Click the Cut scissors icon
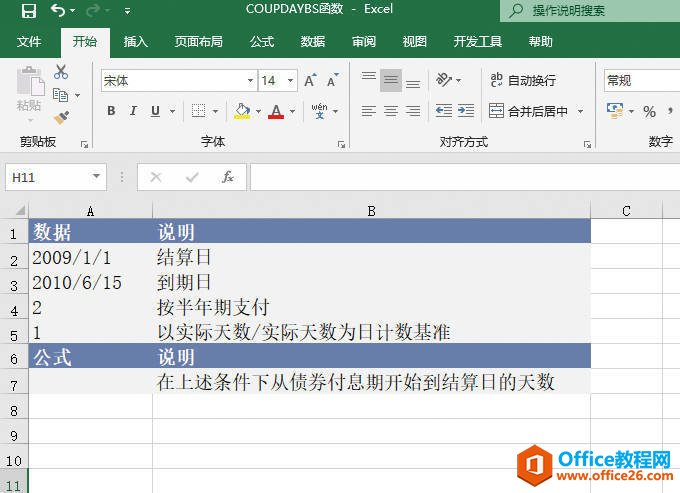This screenshot has width=680, height=493. tap(61, 72)
